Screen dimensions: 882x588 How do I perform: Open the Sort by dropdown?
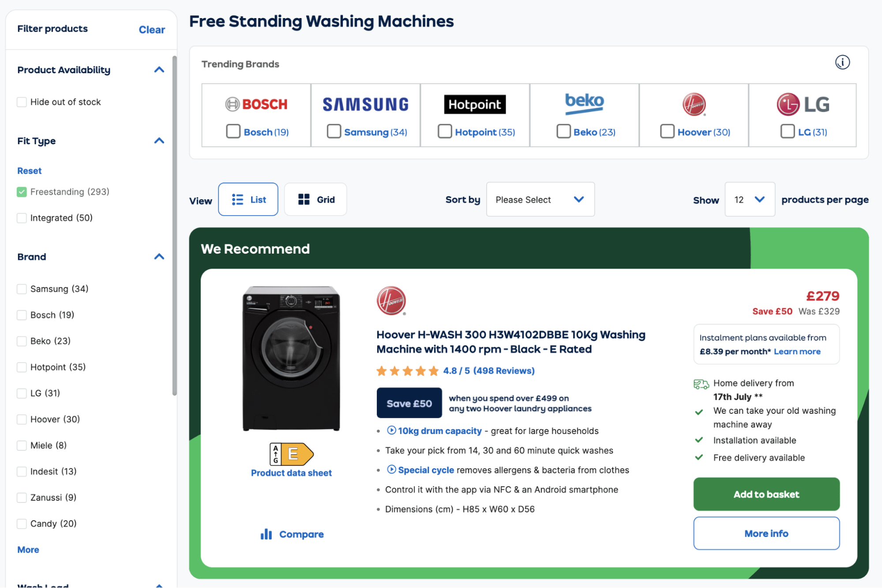coord(540,199)
